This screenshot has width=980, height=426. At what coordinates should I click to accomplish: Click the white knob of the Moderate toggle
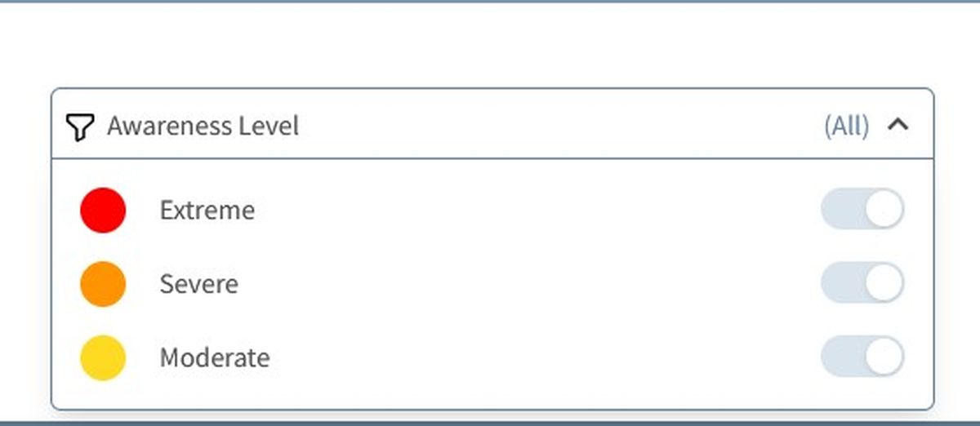884,357
